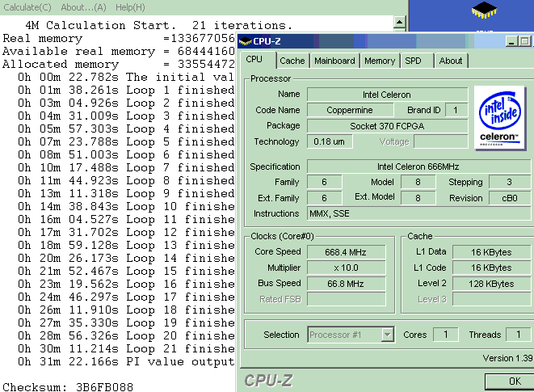Maximize the CPU-Z window
The image size is (534, 392).
point(524,41)
